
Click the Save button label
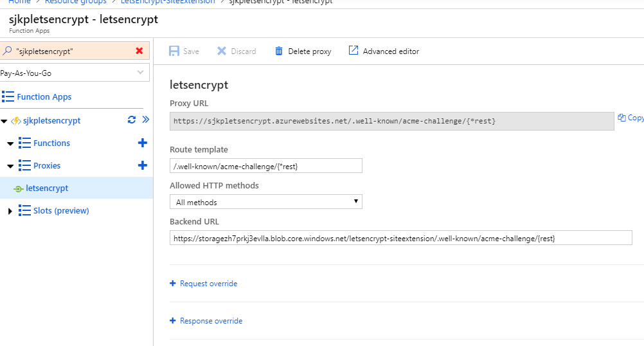pyautogui.click(x=191, y=51)
